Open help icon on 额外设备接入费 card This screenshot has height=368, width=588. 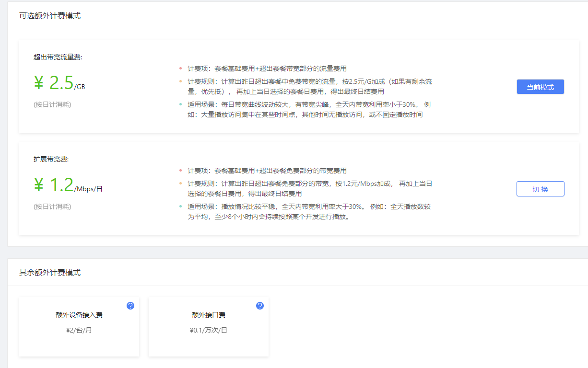tap(130, 306)
